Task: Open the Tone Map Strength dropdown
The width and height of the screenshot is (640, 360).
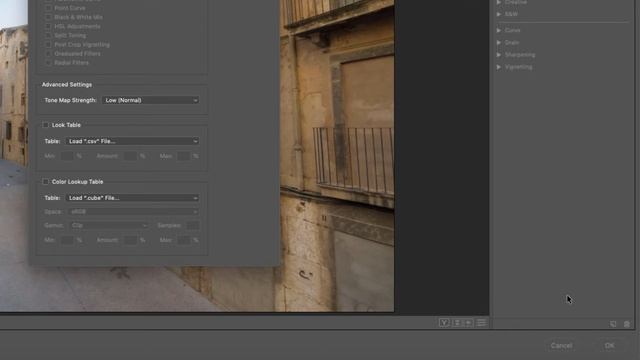Action: point(150,100)
